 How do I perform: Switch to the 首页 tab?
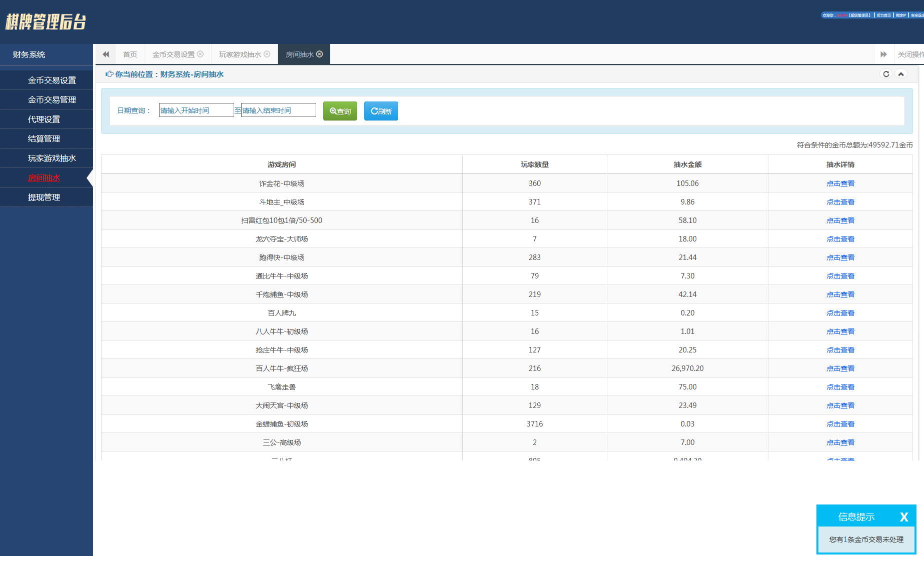(x=130, y=54)
